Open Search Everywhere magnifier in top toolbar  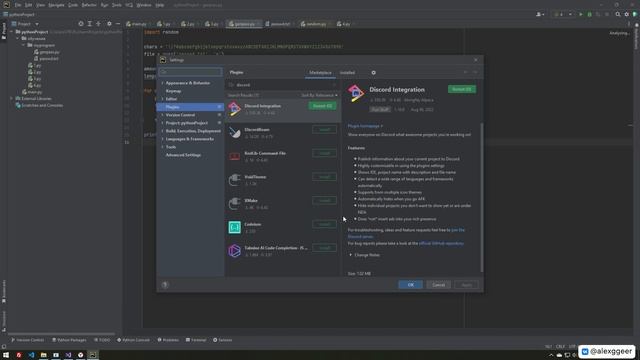pos(618,14)
